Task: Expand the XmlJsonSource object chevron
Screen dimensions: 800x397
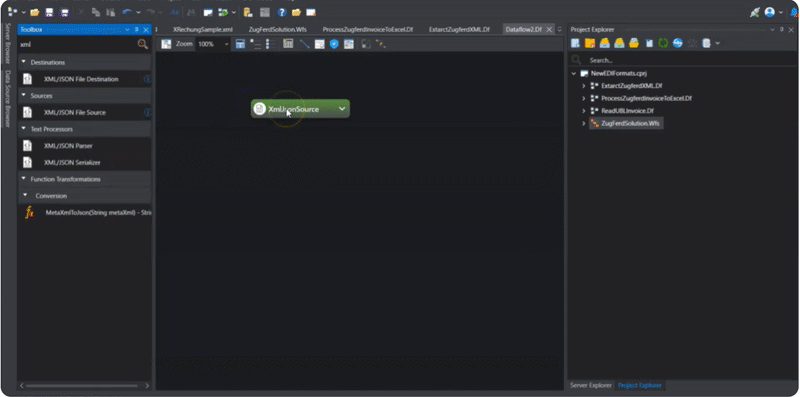Action: [342, 109]
